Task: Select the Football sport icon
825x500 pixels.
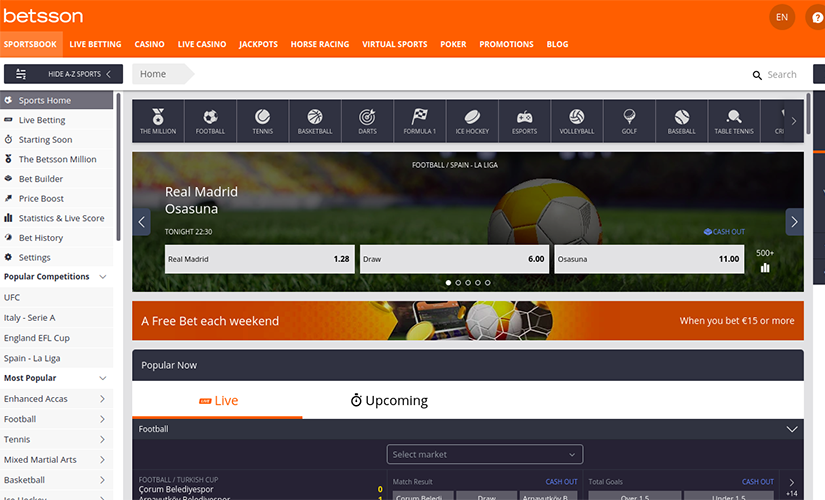Action: click(210, 121)
